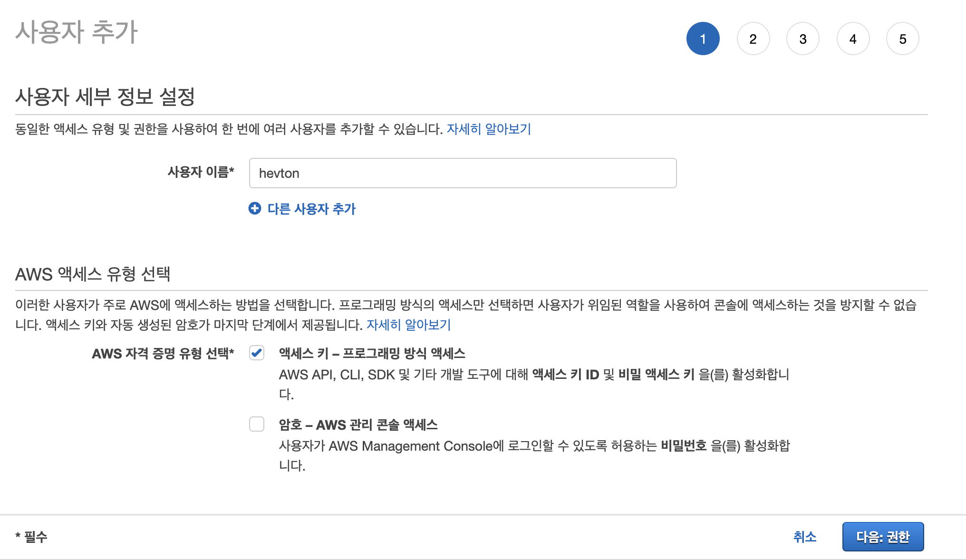Jump to wizard step 2

pyautogui.click(x=753, y=39)
